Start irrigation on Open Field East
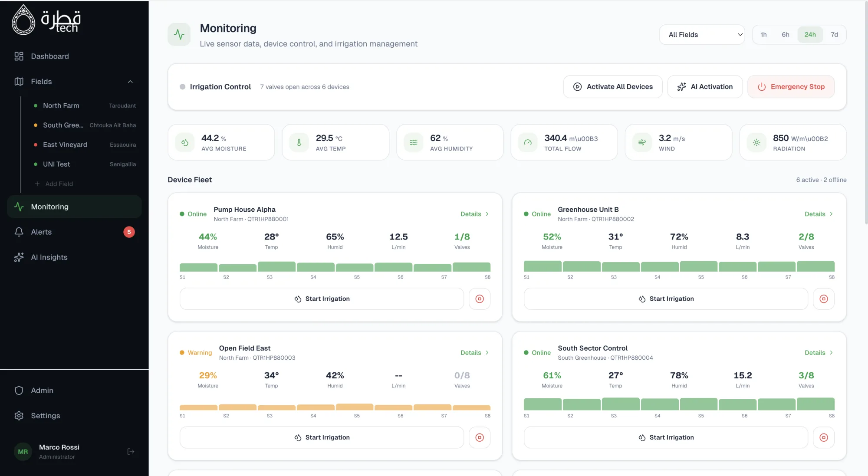Viewport: 868px width, 476px height. click(x=322, y=437)
